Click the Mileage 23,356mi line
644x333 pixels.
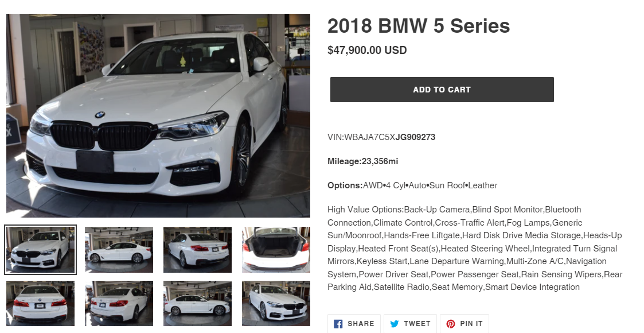[x=362, y=161]
